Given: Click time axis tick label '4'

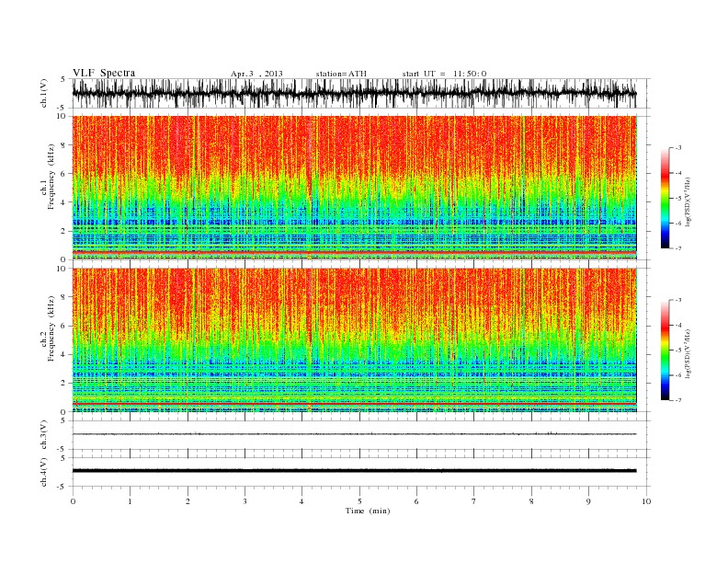Looking at the screenshot, I should [301, 501].
